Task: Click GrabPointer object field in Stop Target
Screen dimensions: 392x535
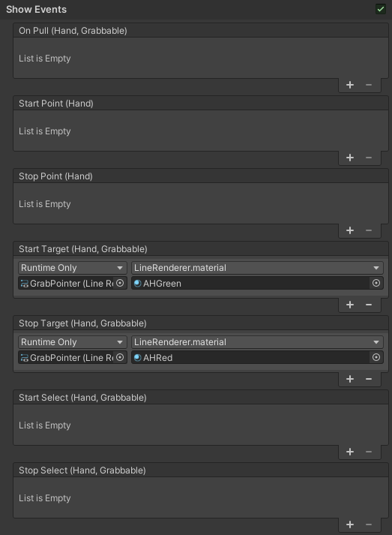Action: coord(67,358)
